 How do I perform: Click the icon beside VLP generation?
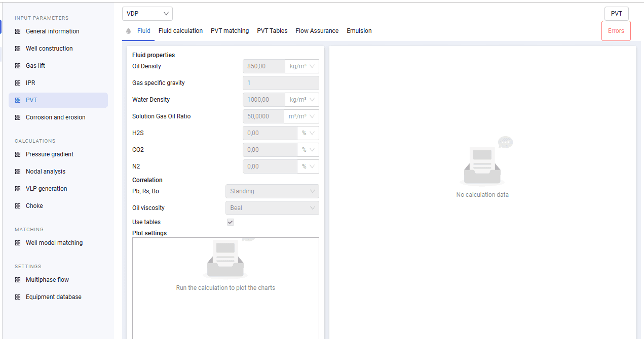(x=18, y=189)
